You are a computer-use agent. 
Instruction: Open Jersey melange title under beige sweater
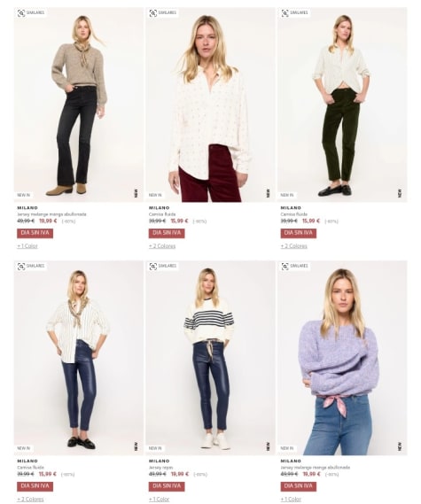coord(51,214)
